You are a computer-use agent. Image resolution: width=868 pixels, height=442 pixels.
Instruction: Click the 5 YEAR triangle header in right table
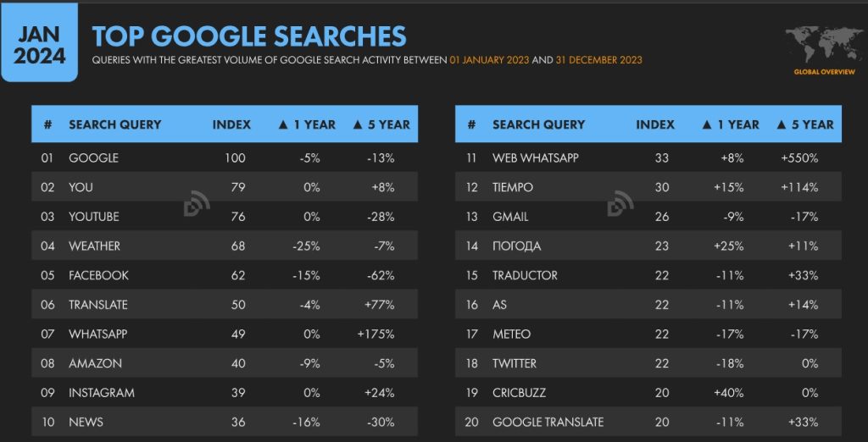[805, 124]
